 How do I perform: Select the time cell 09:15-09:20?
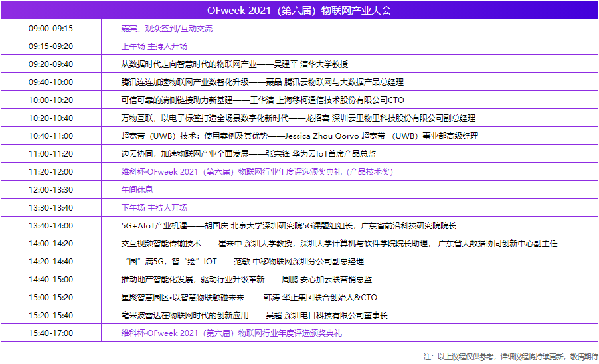[51, 46]
